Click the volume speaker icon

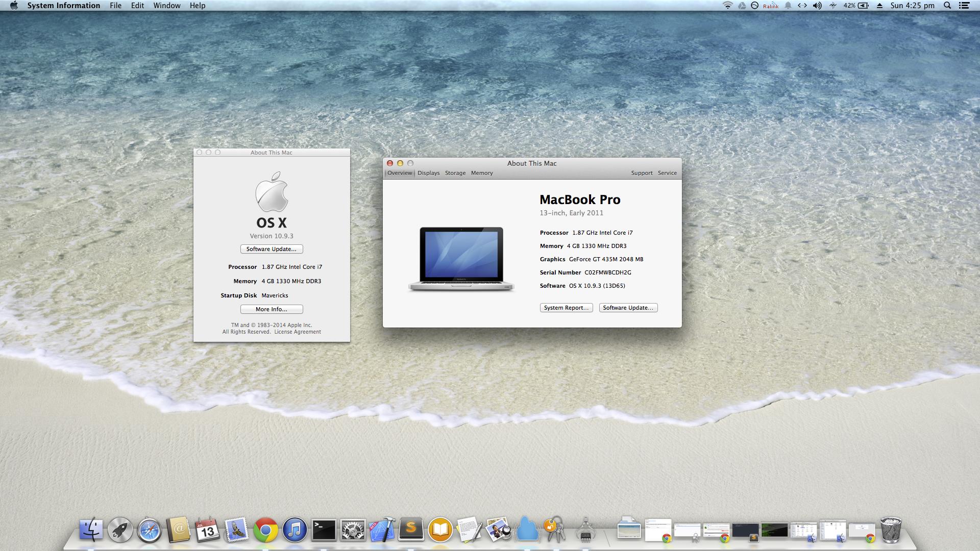817,6
